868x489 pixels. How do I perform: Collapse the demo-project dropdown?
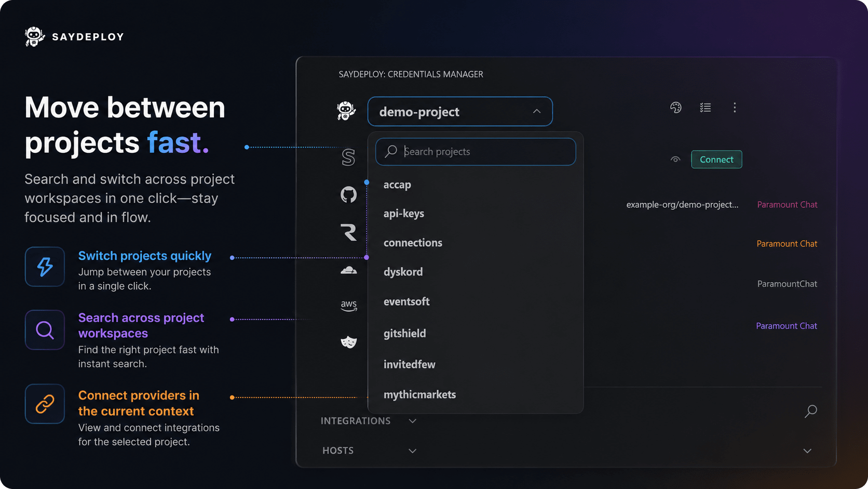(x=537, y=111)
